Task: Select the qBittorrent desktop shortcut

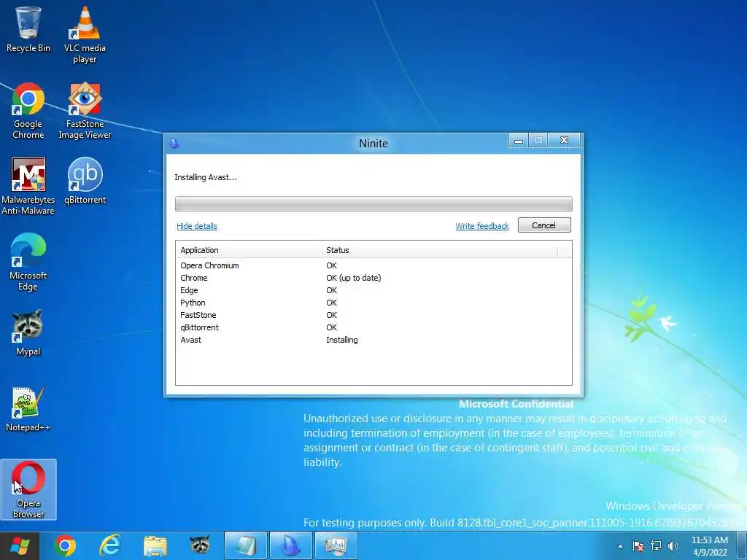Action: tap(85, 181)
